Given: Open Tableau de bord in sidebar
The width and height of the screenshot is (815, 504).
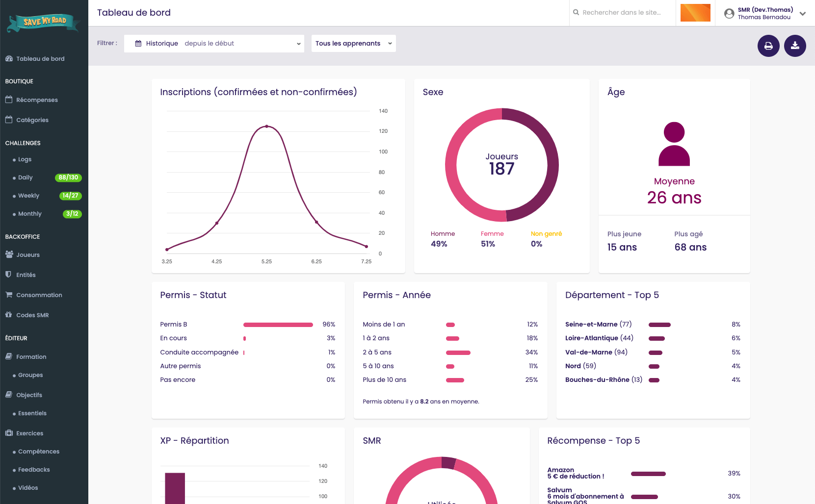Looking at the screenshot, I should 40,59.
